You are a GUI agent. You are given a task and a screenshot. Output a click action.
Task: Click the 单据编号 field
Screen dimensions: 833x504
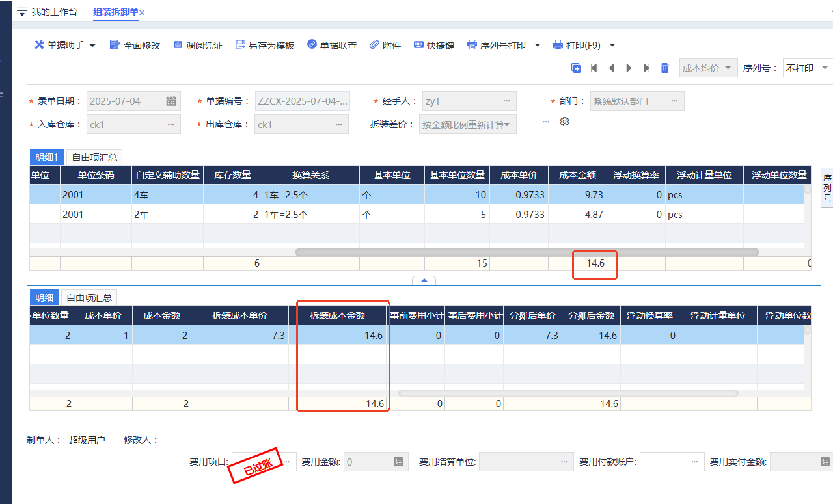coord(303,101)
